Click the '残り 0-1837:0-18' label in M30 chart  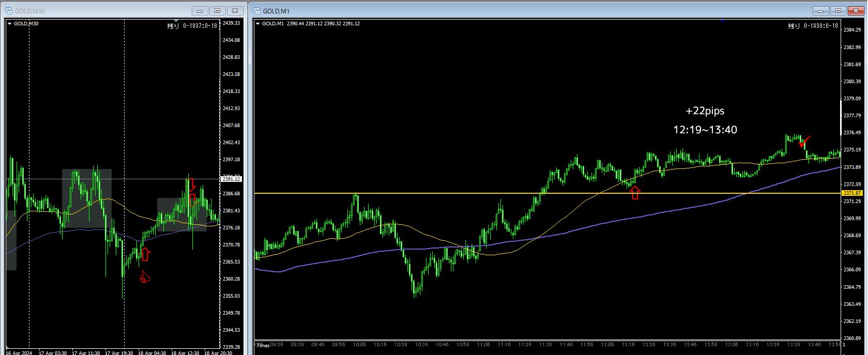point(192,26)
